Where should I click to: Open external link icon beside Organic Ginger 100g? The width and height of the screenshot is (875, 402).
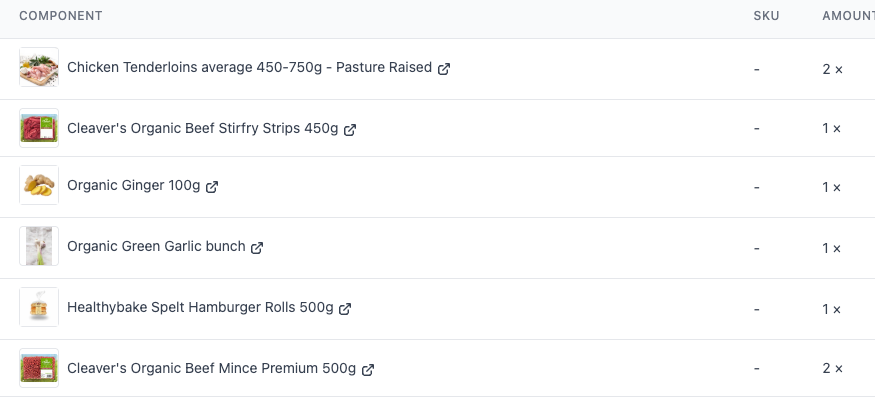tap(212, 187)
